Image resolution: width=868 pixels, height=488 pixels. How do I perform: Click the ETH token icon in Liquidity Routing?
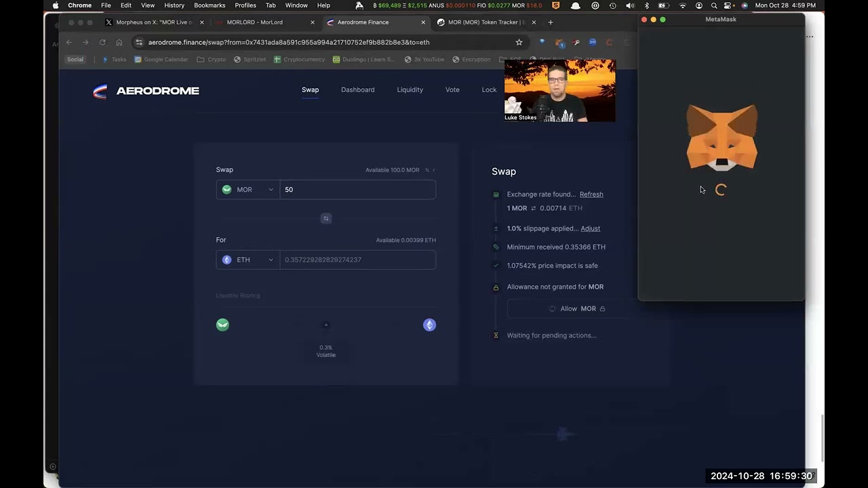429,325
